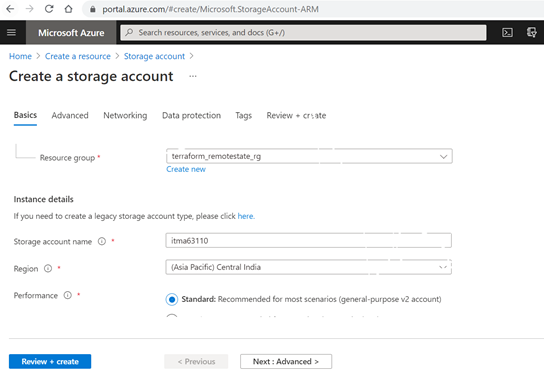The height and width of the screenshot is (374, 544).
Task: Click the blue Review + create button
Action: [50, 362]
